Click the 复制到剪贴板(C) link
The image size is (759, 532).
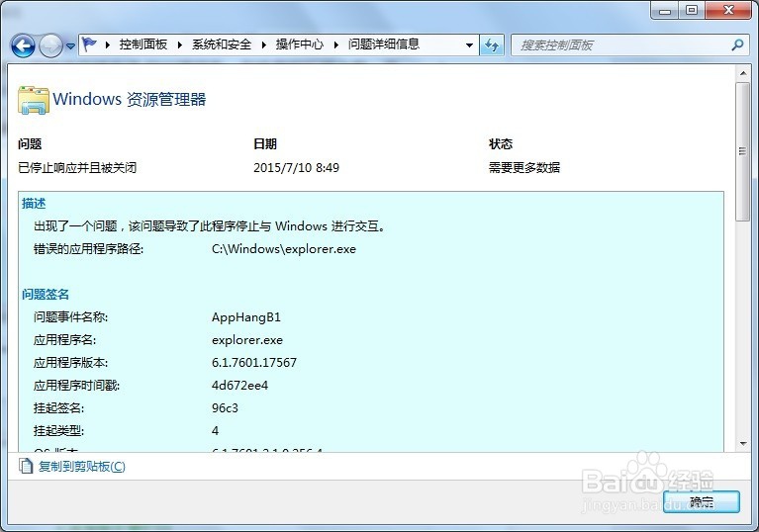[82, 466]
